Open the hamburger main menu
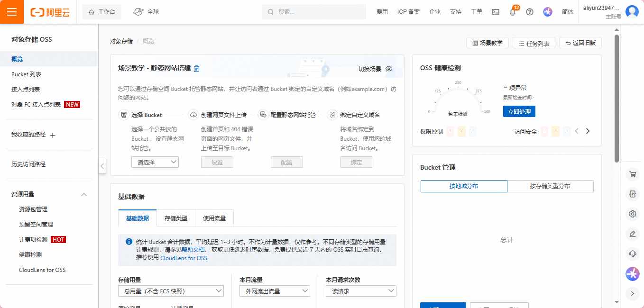 click(12, 12)
